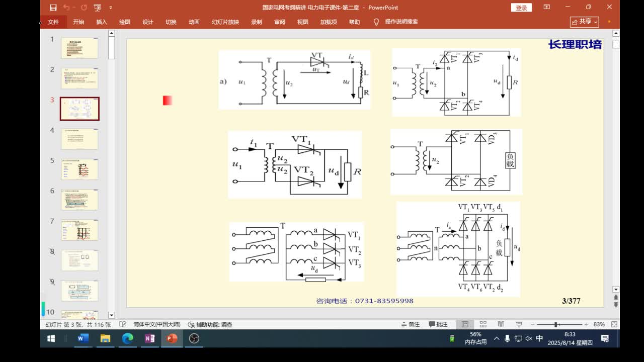Start Slide Show from status bar icon
644x362 pixels.
pyautogui.click(x=519, y=325)
